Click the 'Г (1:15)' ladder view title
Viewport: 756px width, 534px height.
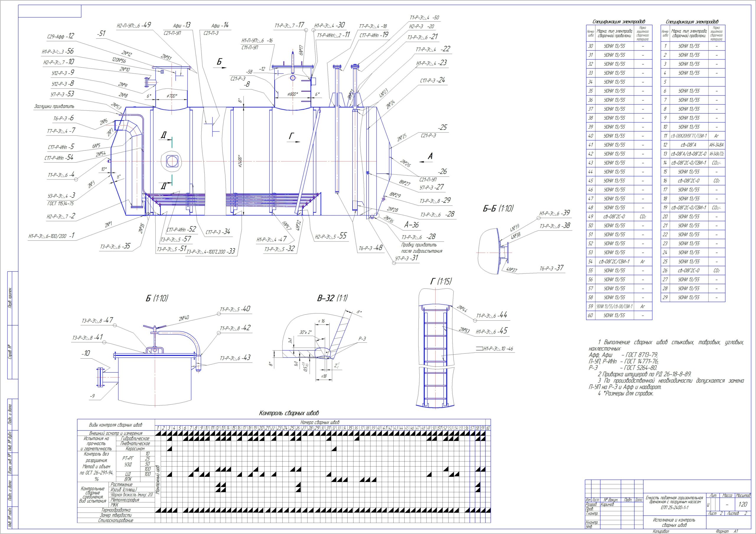pos(441,282)
